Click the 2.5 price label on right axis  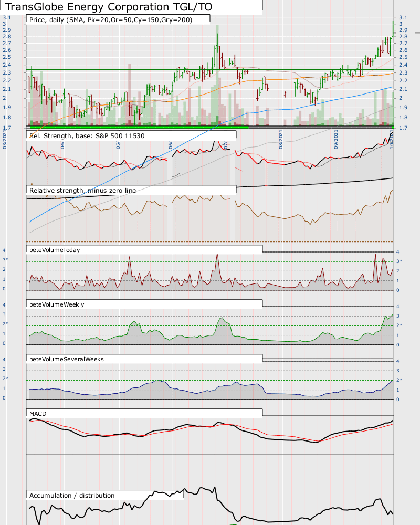(x=403, y=57)
